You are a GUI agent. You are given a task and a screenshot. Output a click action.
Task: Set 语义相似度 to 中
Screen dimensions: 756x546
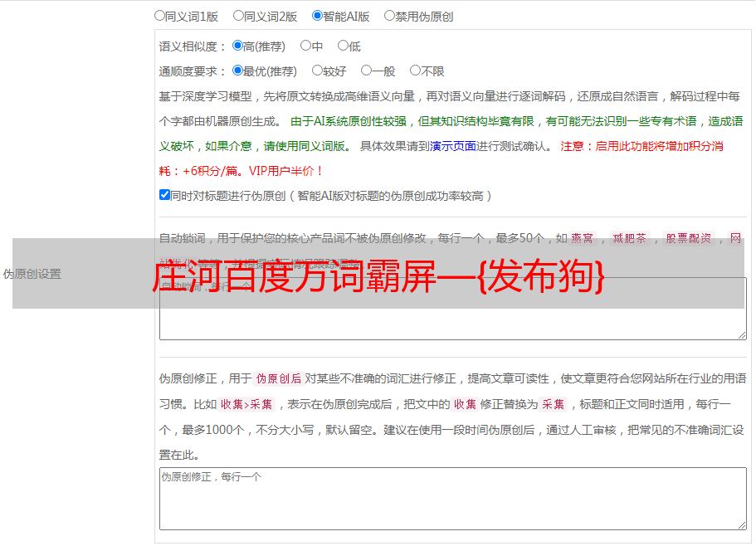[x=305, y=46]
